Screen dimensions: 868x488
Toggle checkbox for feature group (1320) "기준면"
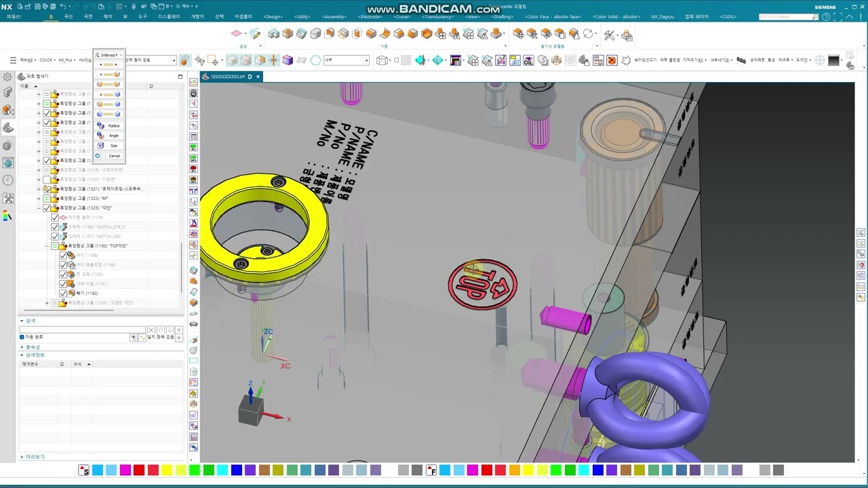click(46, 179)
